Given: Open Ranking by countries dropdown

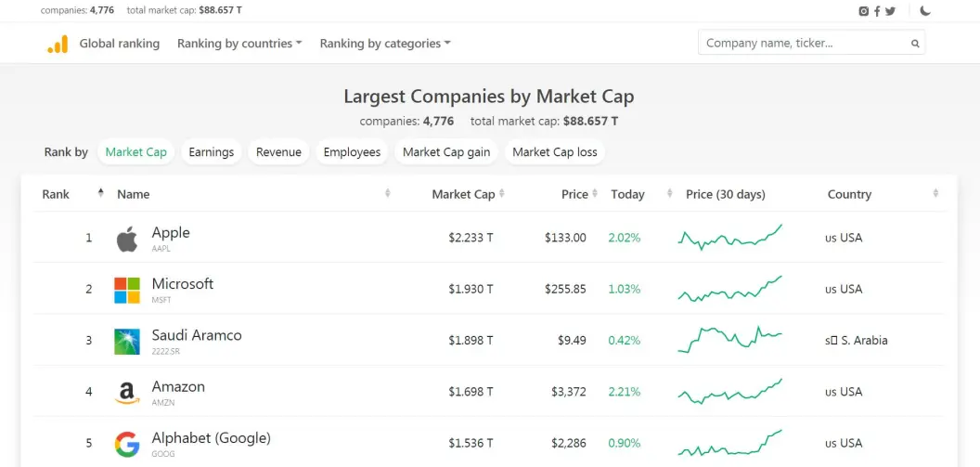Looking at the screenshot, I should [239, 44].
